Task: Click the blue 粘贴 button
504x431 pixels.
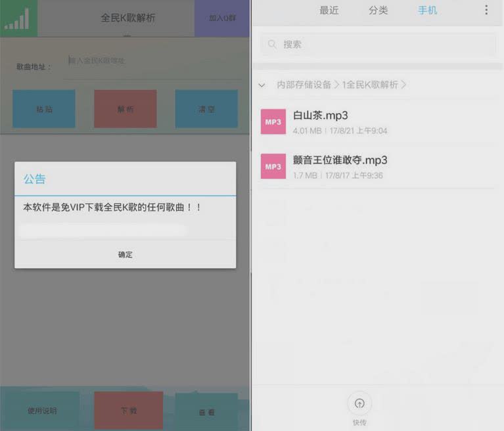Action: 44,109
